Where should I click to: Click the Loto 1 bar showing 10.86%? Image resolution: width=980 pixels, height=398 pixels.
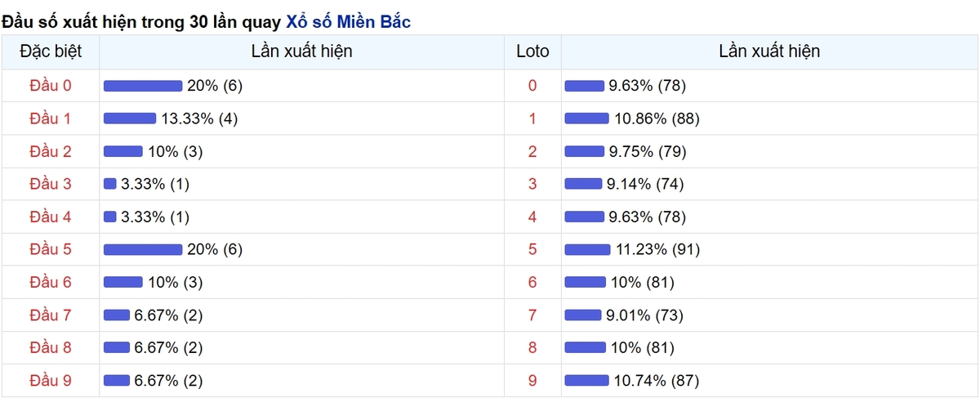(586, 119)
